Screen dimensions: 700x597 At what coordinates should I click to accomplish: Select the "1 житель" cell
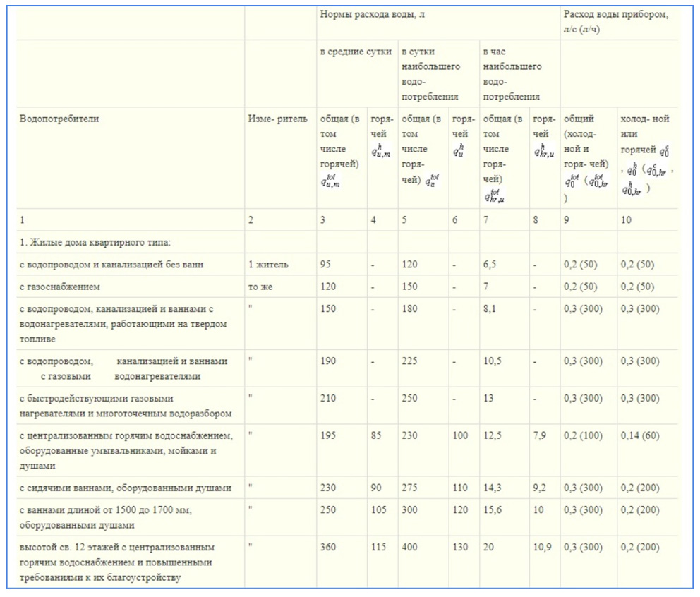coord(267,265)
